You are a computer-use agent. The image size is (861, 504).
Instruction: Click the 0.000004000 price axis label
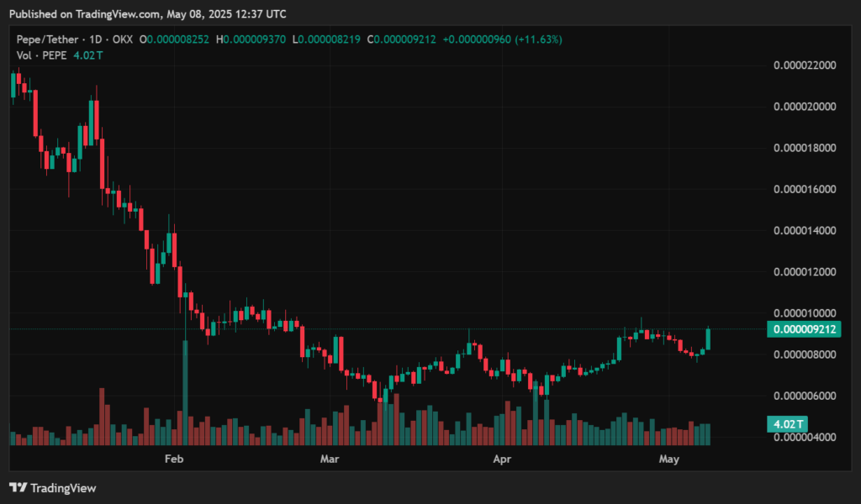(x=805, y=437)
